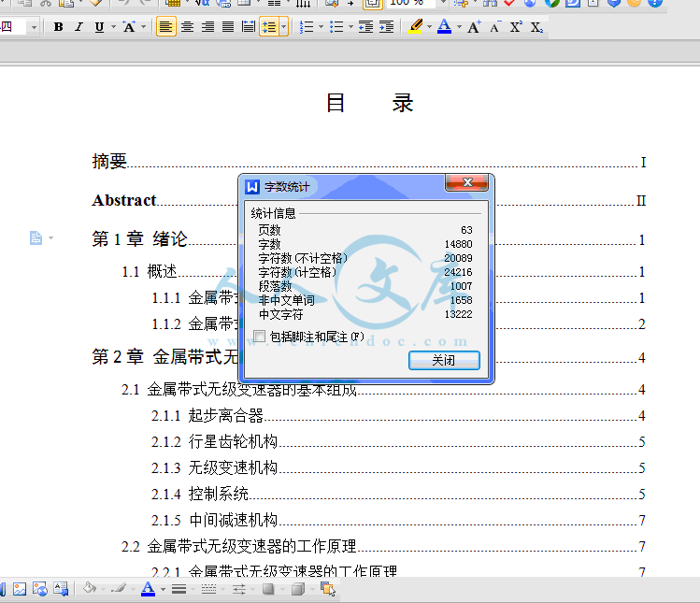Follow the 2.1.1 起步离合器 entry
Image resolution: width=700 pixels, height=603 pixels.
[398, 415]
